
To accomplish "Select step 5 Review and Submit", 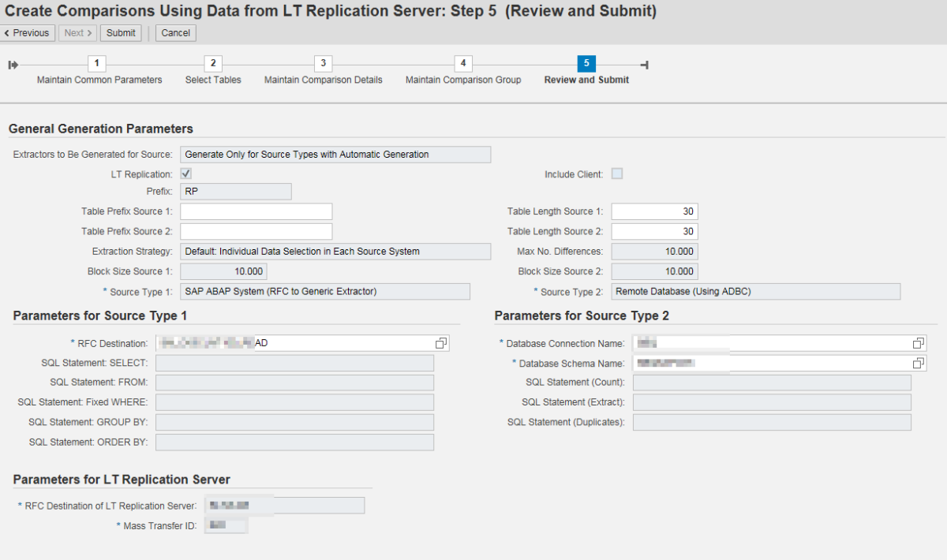I will [x=586, y=64].
